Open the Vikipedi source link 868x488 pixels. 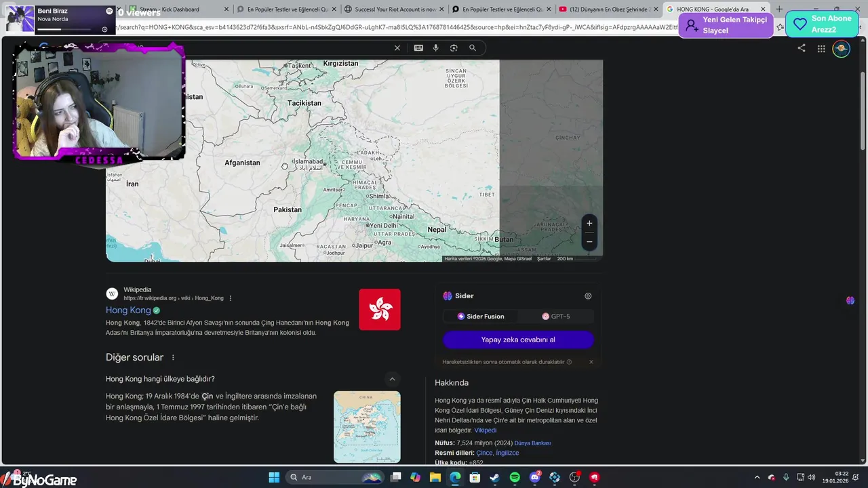[485, 430]
